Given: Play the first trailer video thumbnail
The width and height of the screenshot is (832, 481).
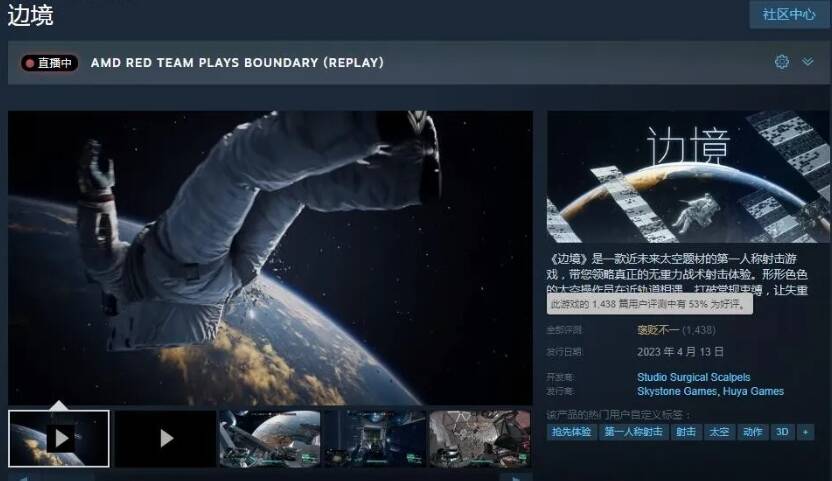Looking at the screenshot, I should click(59, 438).
